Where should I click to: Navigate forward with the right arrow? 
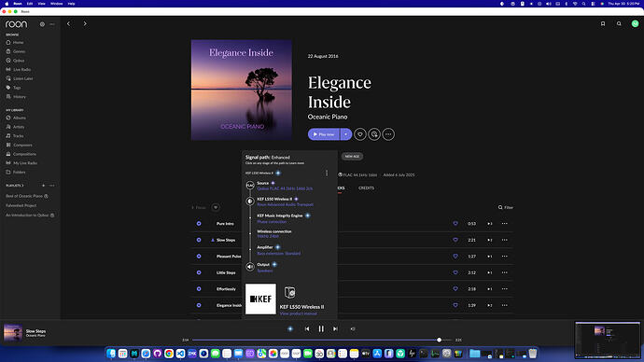click(x=85, y=24)
